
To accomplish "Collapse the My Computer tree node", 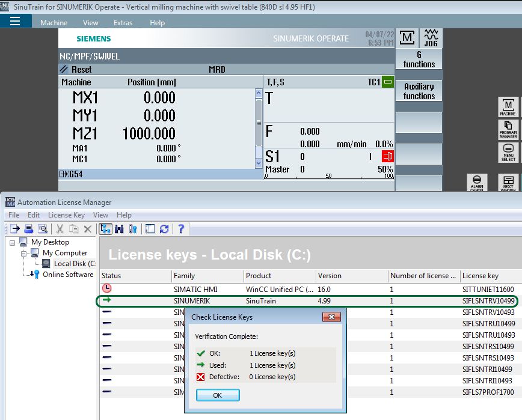I will [23, 254].
